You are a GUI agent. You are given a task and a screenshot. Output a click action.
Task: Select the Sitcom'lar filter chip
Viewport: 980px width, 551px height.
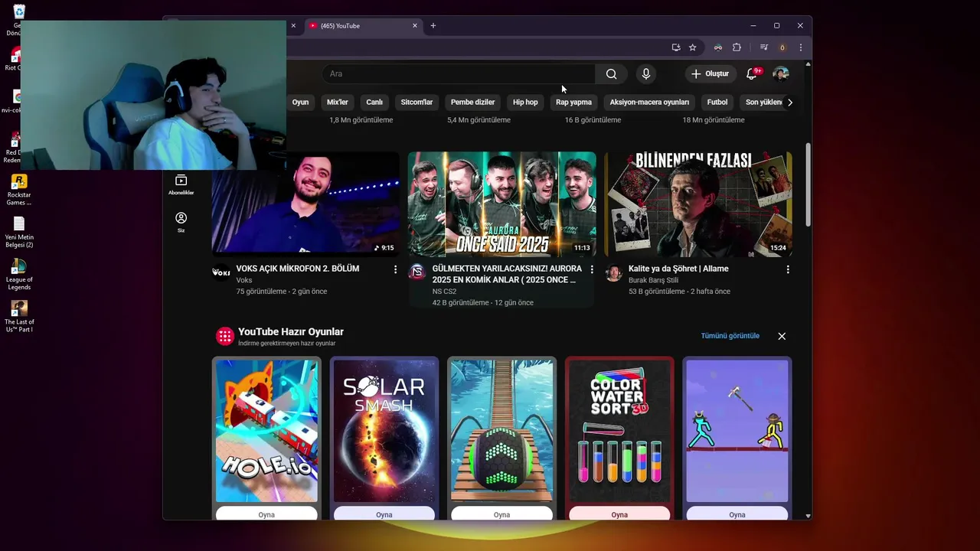(x=416, y=102)
